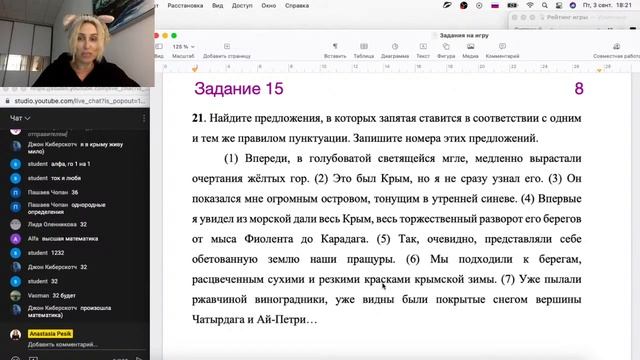Click avatar next to 'однородные определения' message
Screen dimensions: 640x360
[x=16, y=207]
